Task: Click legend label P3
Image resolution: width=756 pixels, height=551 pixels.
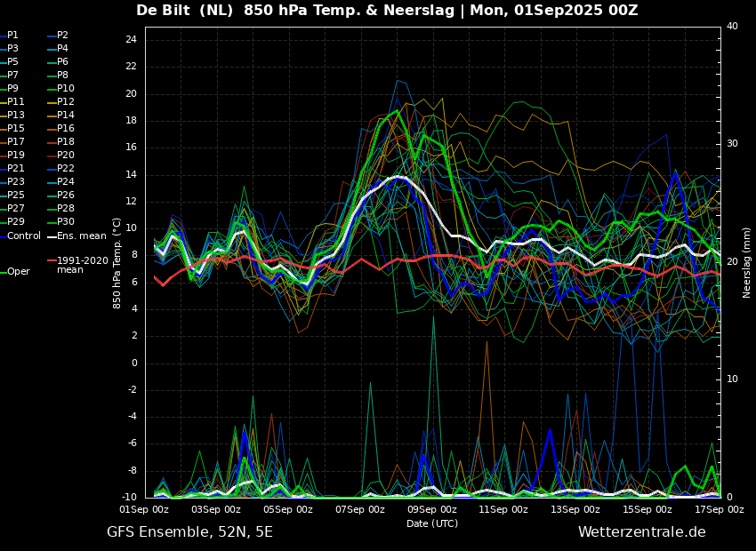Action: pyautogui.click(x=12, y=48)
